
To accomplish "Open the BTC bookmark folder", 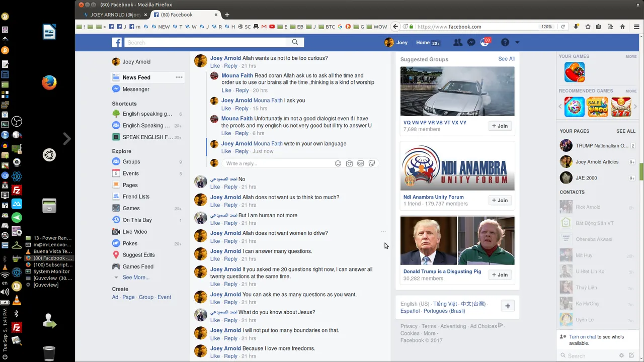I will [326, 27].
